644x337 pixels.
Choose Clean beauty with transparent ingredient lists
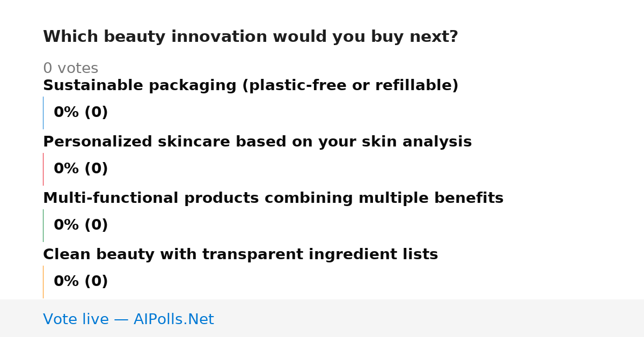pyautogui.click(x=240, y=255)
